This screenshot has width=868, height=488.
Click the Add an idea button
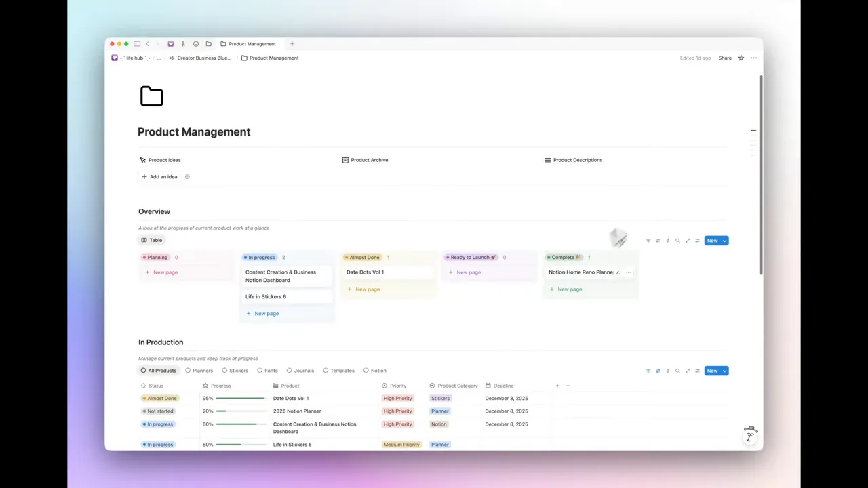[x=159, y=176]
